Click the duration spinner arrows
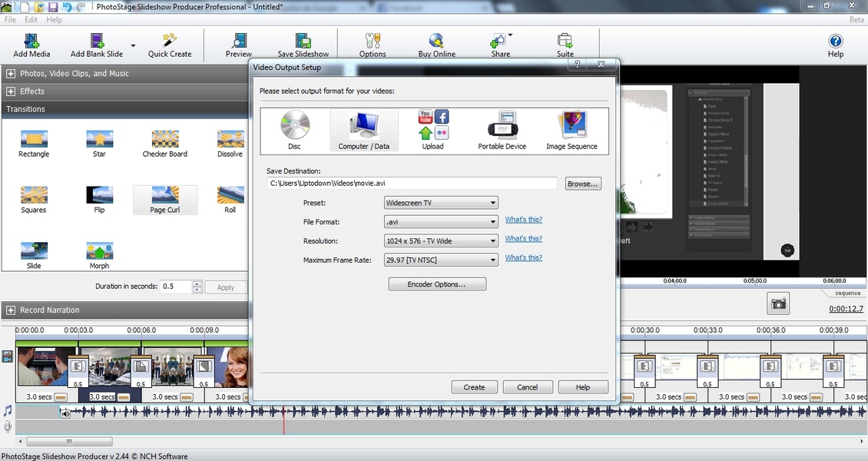Image resolution: width=868 pixels, height=461 pixels. 197,287
